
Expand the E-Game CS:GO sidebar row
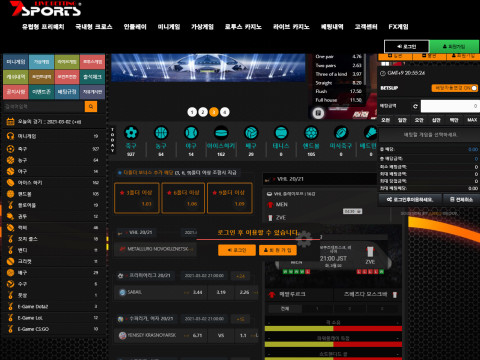click(x=53, y=329)
